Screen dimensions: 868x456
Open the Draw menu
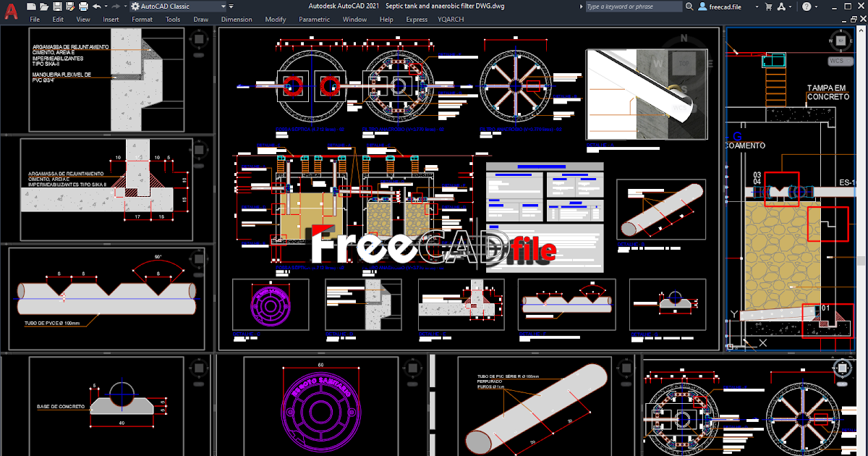click(x=200, y=19)
